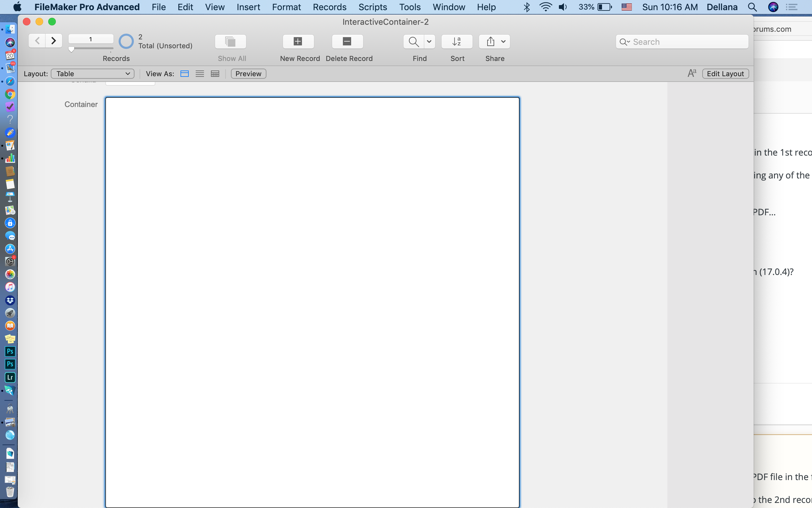Open the Window menu
The width and height of the screenshot is (812, 508).
449,7
